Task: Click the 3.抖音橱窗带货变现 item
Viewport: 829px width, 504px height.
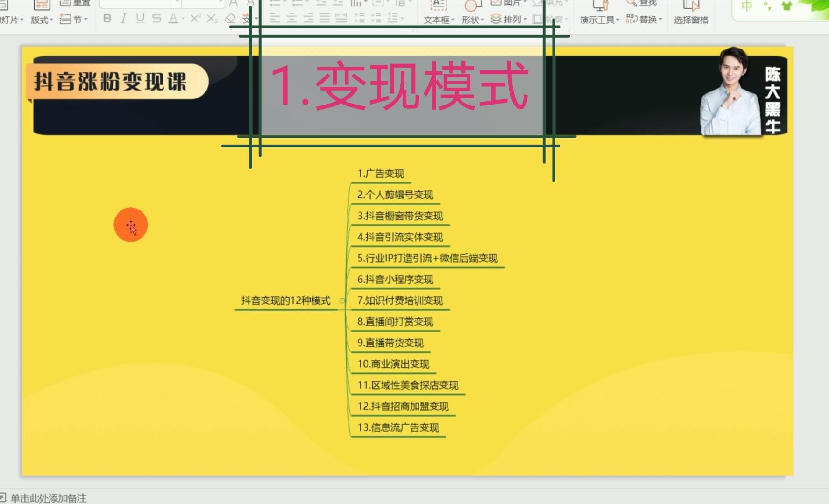Action: coord(400,216)
